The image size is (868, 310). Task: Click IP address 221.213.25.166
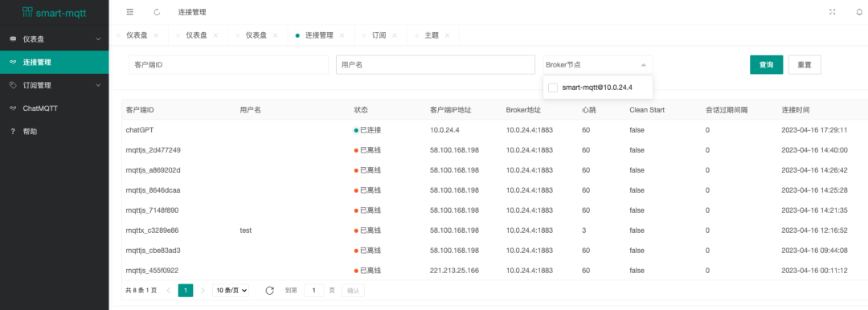pyautogui.click(x=454, y=271)
